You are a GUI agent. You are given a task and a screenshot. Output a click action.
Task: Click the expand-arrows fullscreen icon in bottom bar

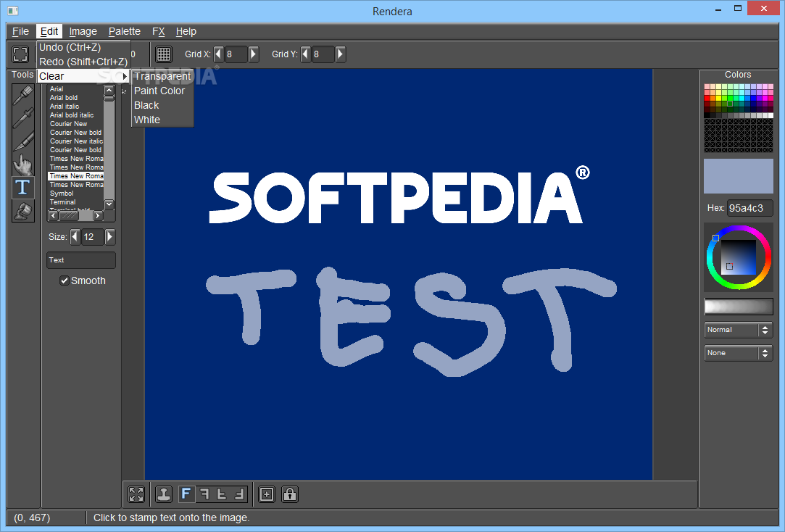(x=136, y=494)
